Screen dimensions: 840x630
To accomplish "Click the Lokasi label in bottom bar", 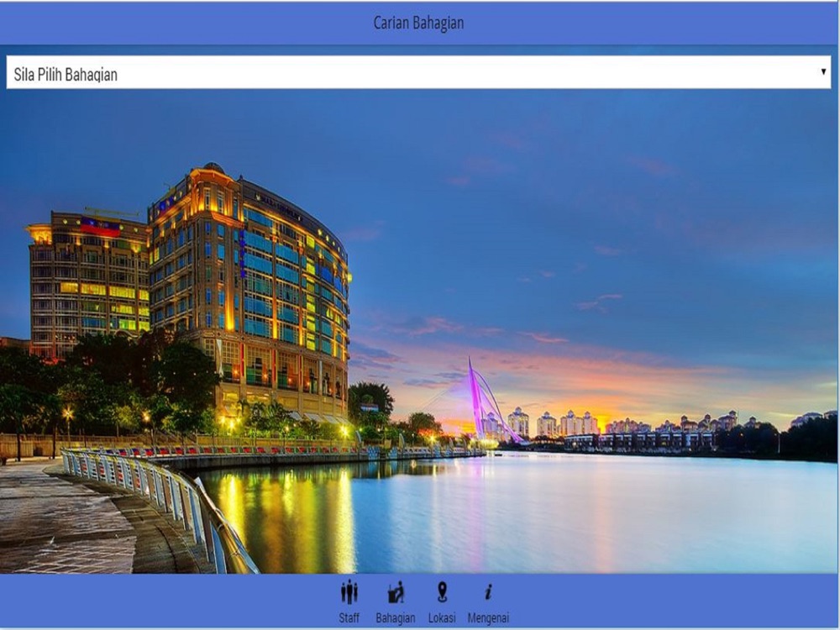I will tap(442, 617).
